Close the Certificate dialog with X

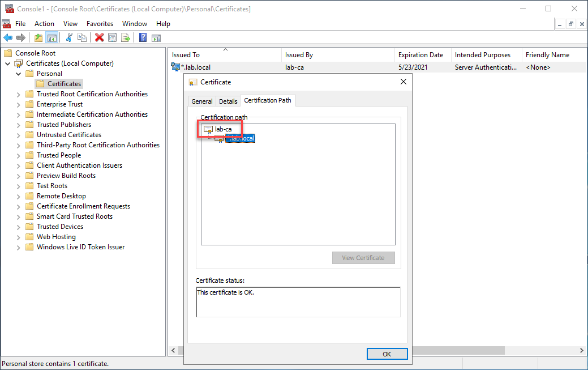click(404, 82)
